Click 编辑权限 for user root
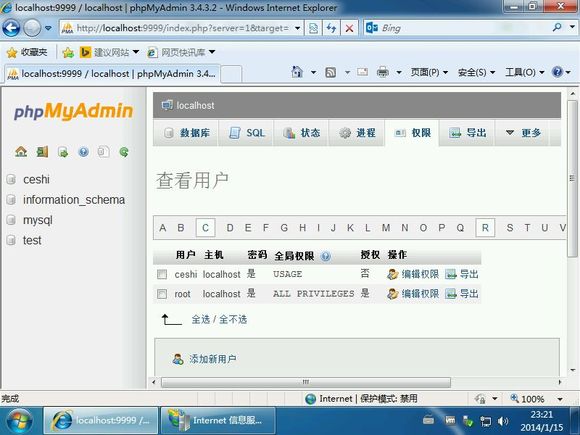This screenshot has height=435, width=580. [x=413, y=294]
